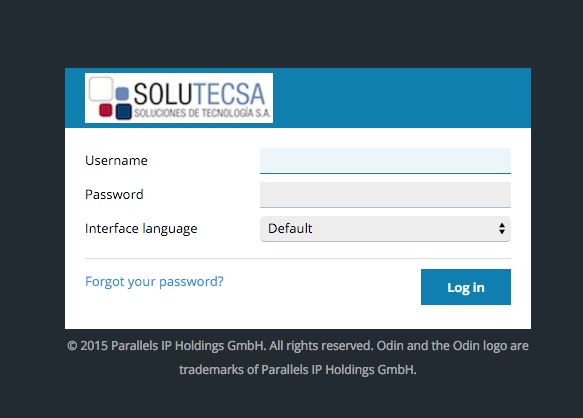Viewport: 583px width, 418px height.
Task: Click the empty blue header bar area
Action: click(402, 98)
